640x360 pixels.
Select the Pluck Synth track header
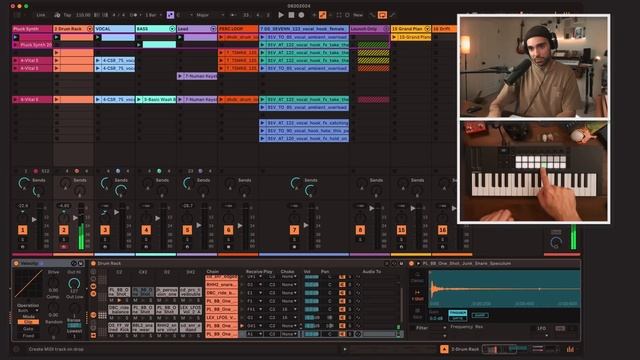click(32, 29)
